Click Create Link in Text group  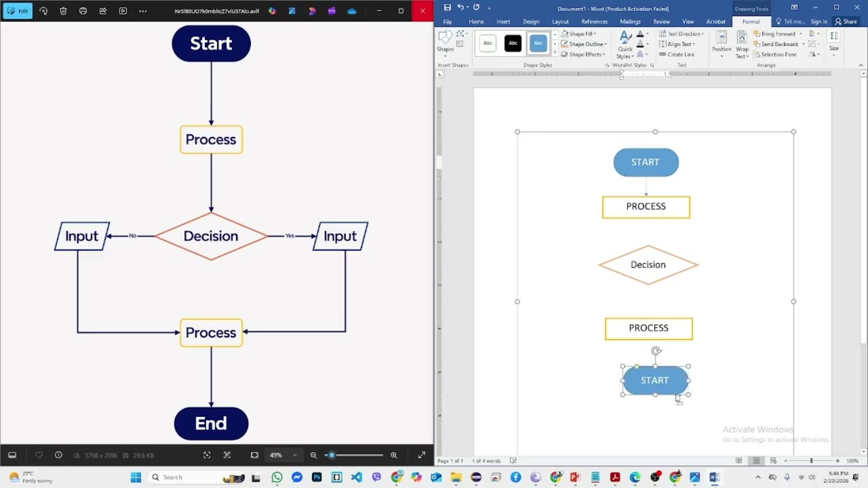pos(677,54)
